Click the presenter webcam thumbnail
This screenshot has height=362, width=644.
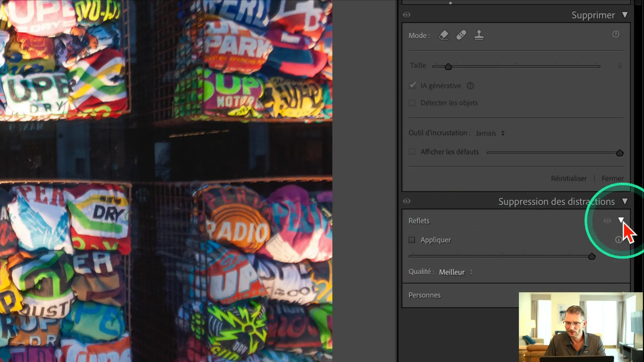581,327
